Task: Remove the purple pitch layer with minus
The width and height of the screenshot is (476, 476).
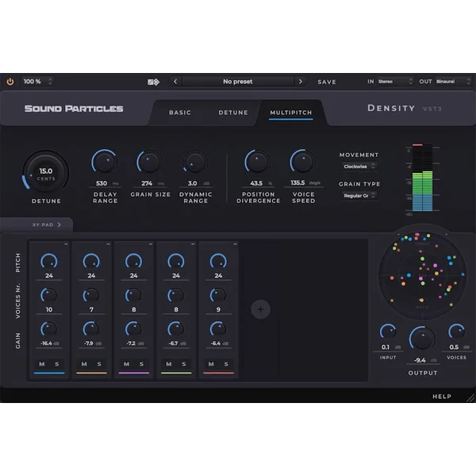Action: [x=150, y=244]
